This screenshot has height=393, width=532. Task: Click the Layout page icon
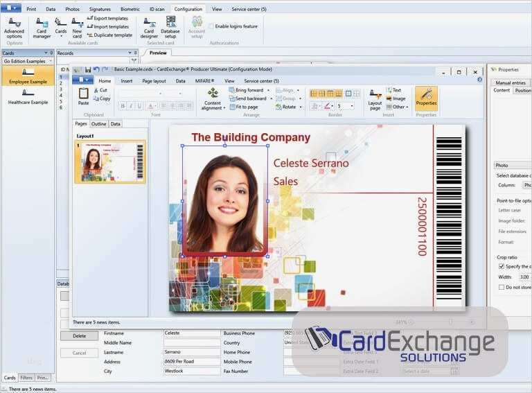coord(375,100)
